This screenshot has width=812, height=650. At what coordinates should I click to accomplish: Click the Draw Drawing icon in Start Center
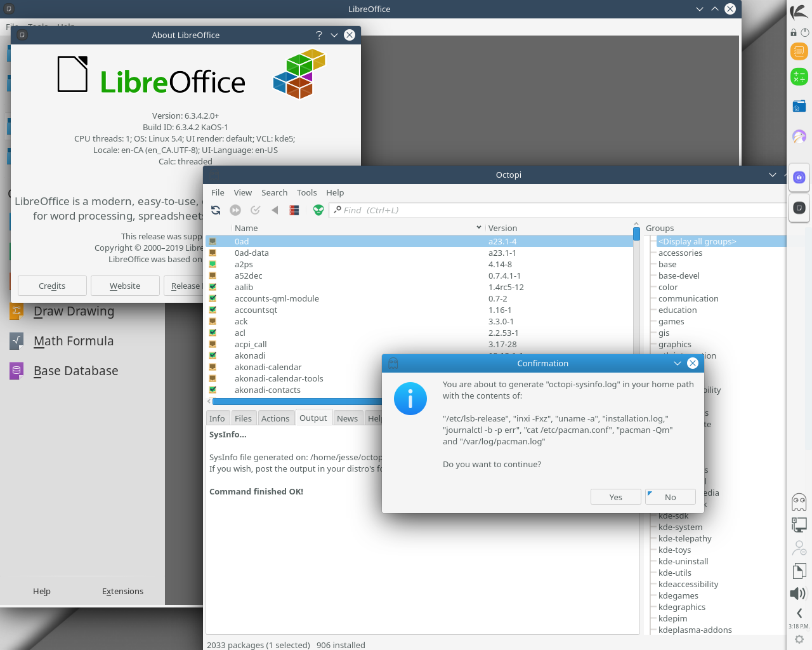[x=16, y=311]
